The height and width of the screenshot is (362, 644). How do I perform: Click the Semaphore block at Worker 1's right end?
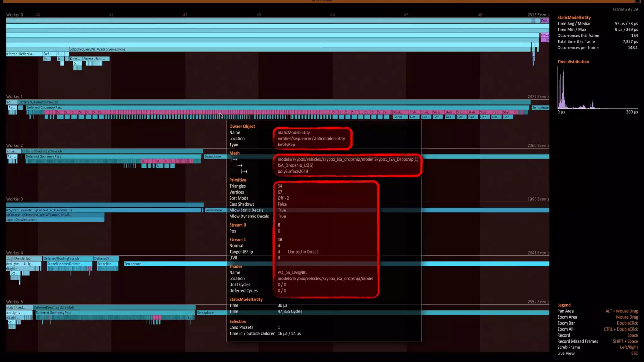click(x=540, y=108)
